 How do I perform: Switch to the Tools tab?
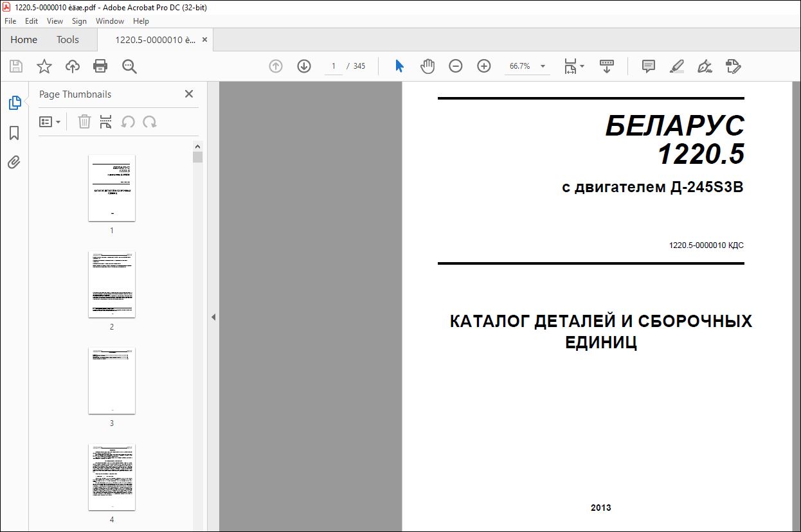tap(67, 39)
